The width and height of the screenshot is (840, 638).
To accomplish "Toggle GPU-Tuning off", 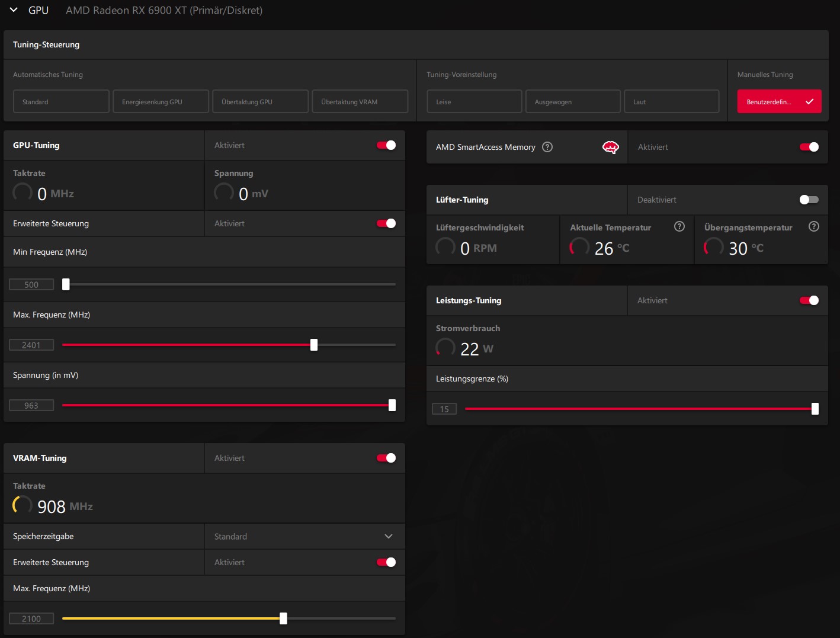I will 386,145.
